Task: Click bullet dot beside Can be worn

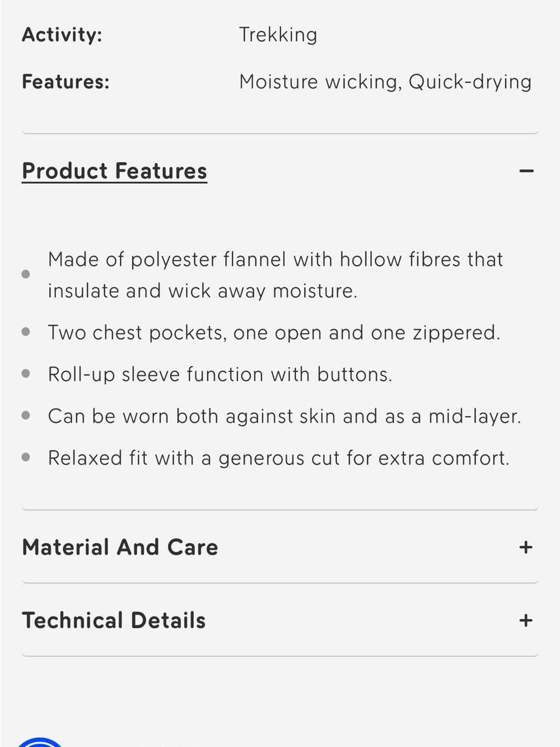Action: tap(26, 415)
